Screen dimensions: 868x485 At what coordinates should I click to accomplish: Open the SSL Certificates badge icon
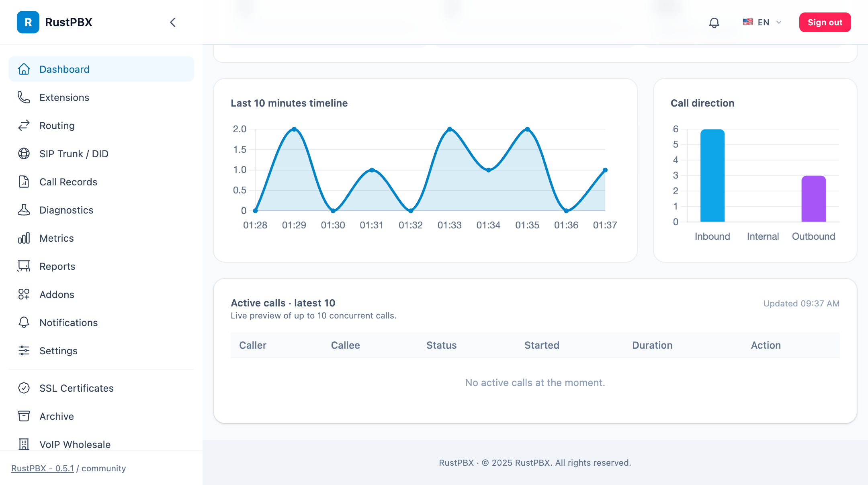(x=24, y=388)
